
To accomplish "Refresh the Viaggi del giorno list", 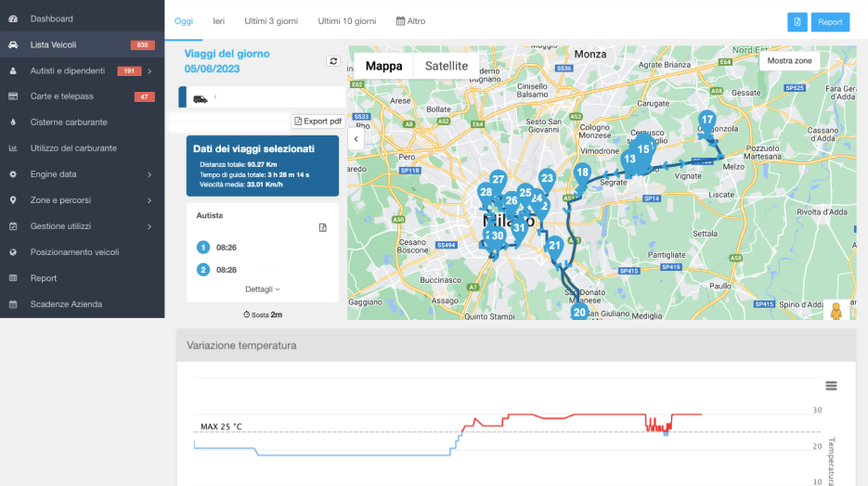I will [x=333, y=61].
